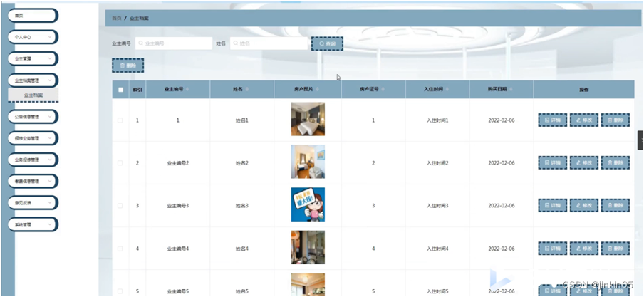The image size is (644, 297).
Task: Go to 首页 in the sidebar
Action: click(x=32, y=14)
